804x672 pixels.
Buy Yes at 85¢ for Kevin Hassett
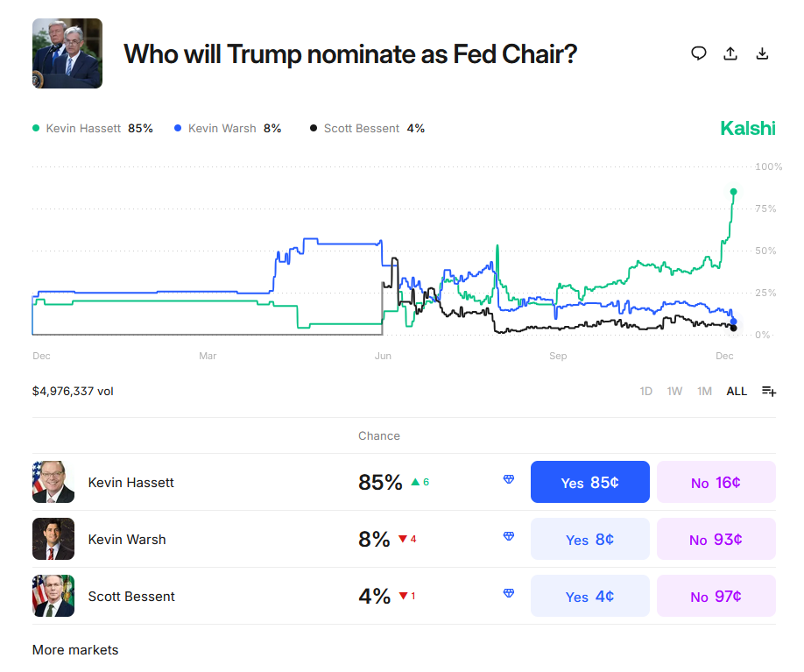coord(589,481)
